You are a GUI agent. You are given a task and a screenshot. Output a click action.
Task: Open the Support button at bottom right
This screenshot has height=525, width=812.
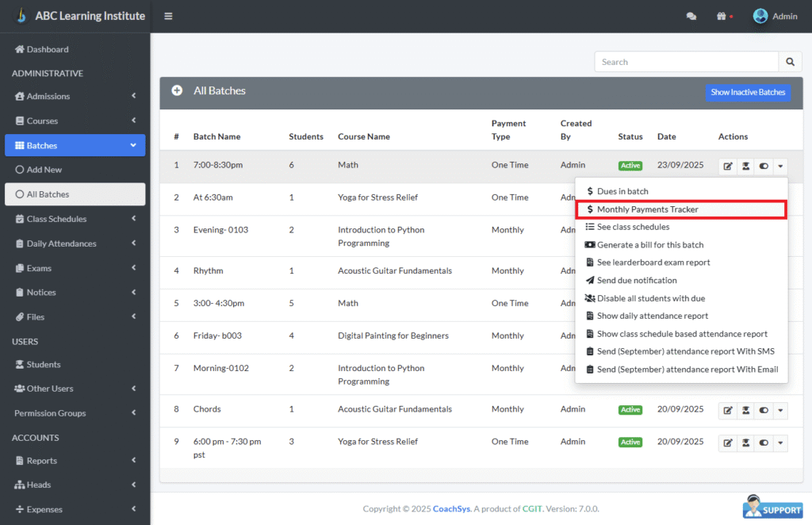point(772,507)
